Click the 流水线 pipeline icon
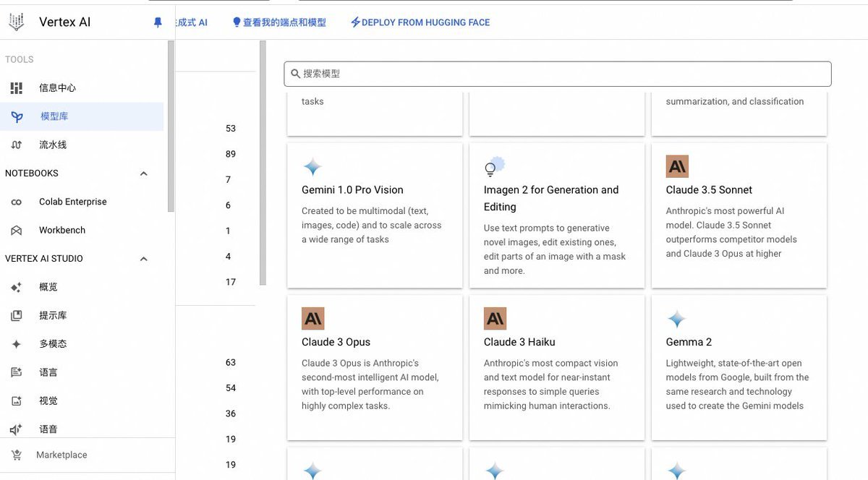The image size is (868, 480). click(17, 145)
